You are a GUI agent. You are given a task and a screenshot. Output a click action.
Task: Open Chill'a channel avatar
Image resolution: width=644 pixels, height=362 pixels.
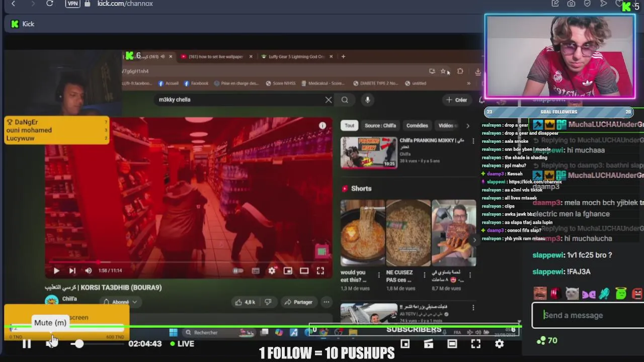click(51, 301)
